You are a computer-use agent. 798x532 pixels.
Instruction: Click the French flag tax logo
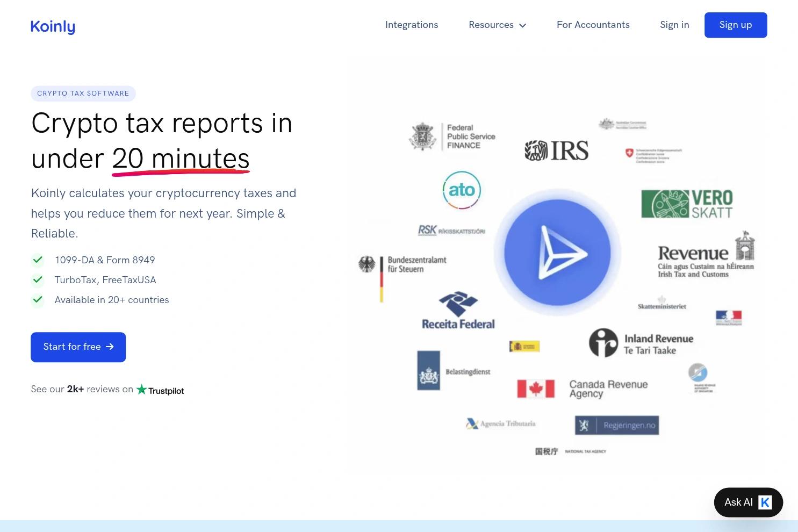(x=729, y=318)
